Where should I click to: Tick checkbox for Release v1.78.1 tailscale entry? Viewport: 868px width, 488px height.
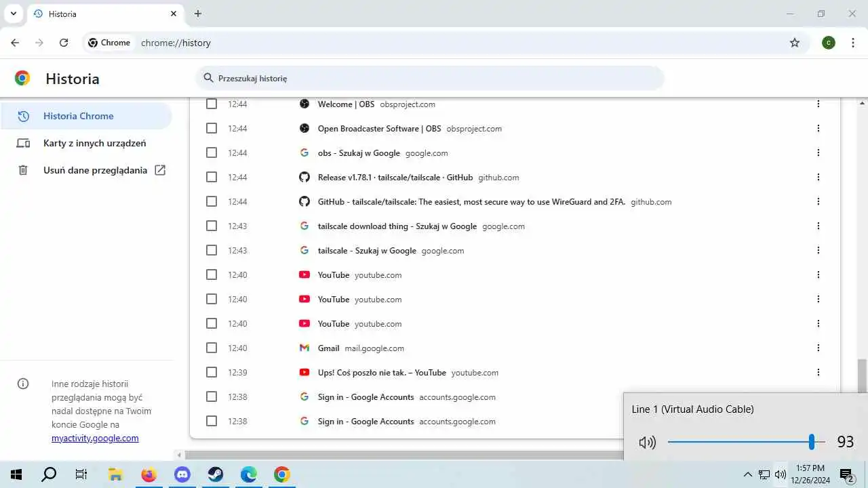tap(212, 177)
